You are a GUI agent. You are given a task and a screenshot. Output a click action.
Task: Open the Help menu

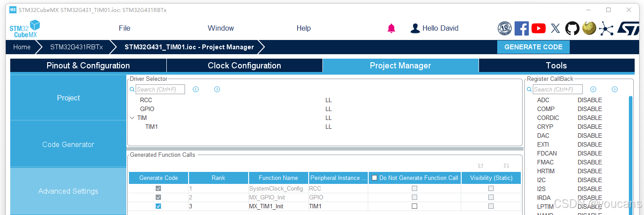coord(304,28)
